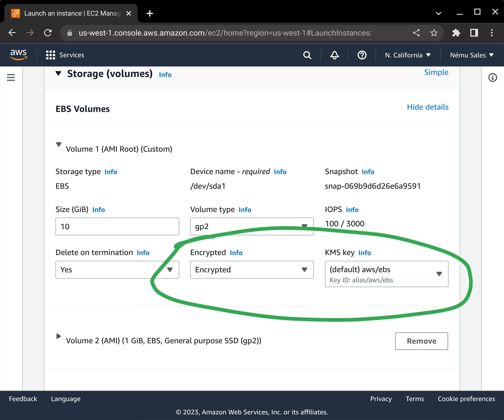Open the Terms footer link
The image size is (504, 420).
tap(415, 399)
